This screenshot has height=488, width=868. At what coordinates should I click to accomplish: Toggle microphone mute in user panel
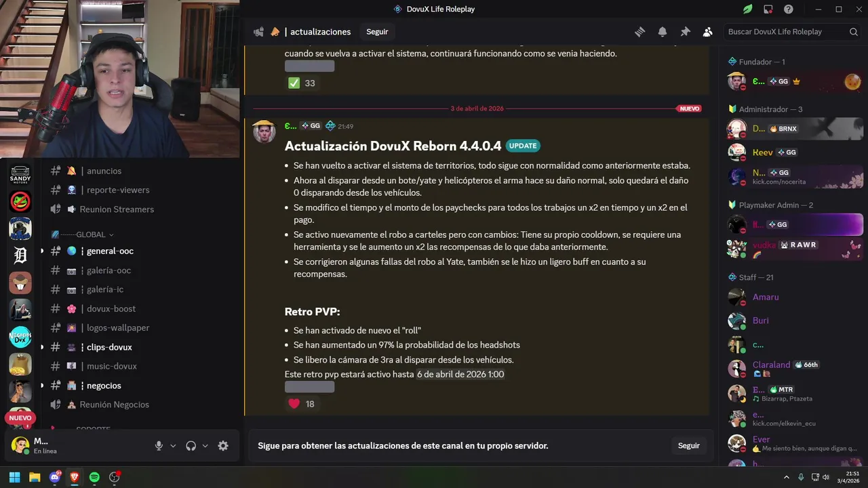159,445
